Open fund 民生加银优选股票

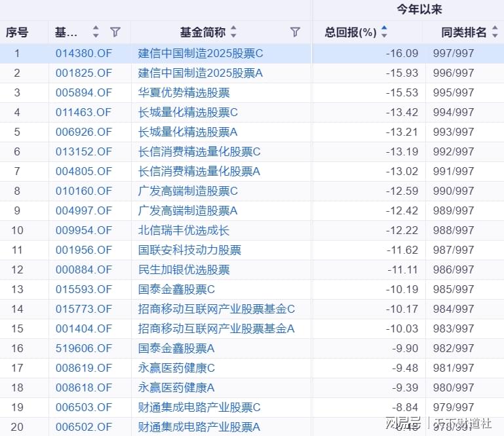tap(184, 269)
